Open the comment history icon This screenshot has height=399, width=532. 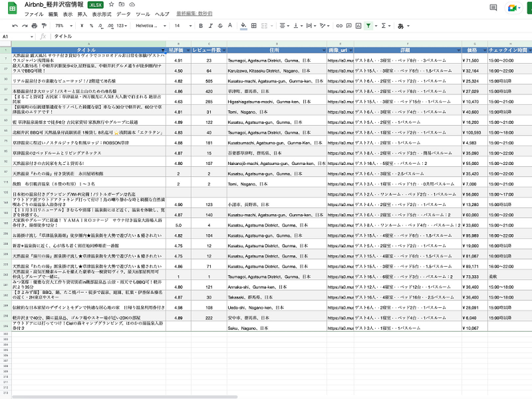493,7
